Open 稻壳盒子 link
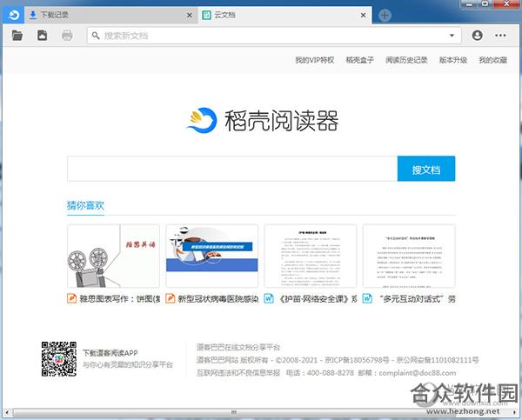The image size is (522, 420). 359,60
